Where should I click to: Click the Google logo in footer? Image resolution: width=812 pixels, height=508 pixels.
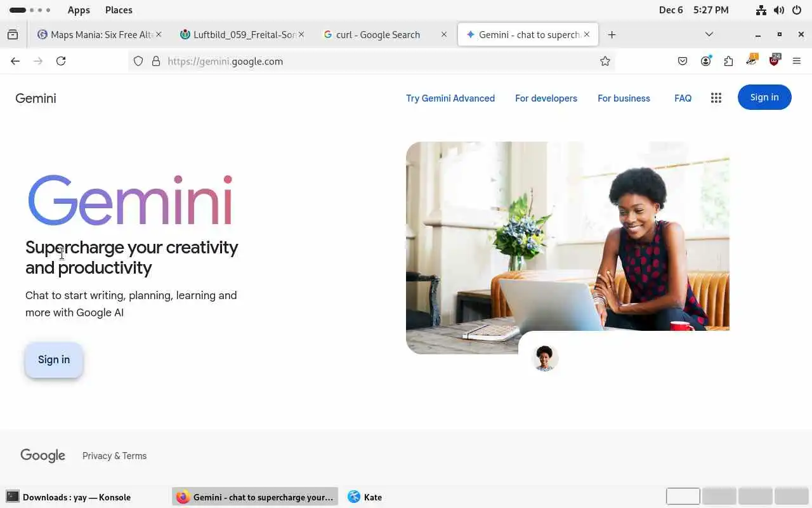pyautogui.click(x=43, y=455)
